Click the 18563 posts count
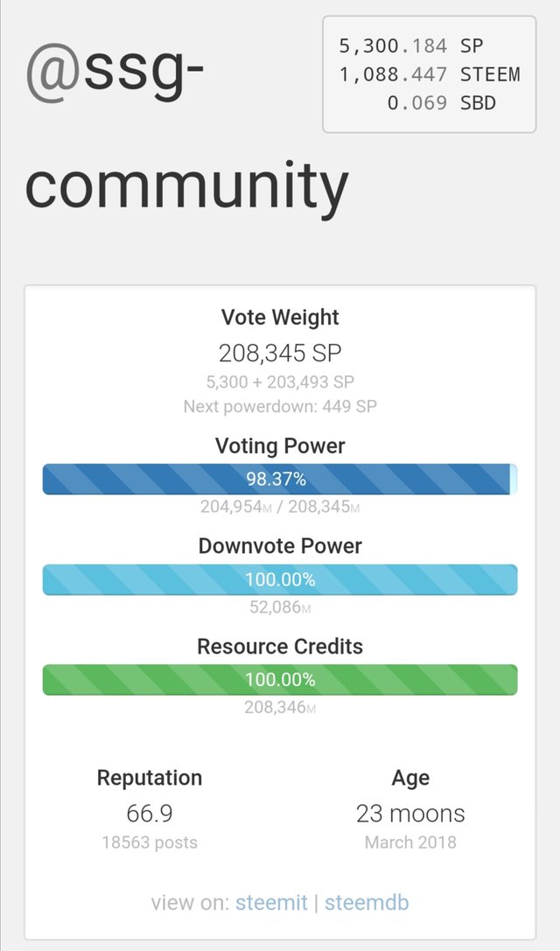The height and width of the screenshot is (951, 560). pos(150,843)
